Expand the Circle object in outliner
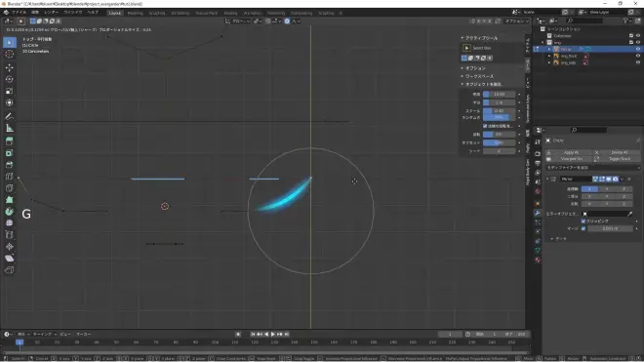Image resolution: width=644 pixels, height=362 pixels. pos(549,49)
